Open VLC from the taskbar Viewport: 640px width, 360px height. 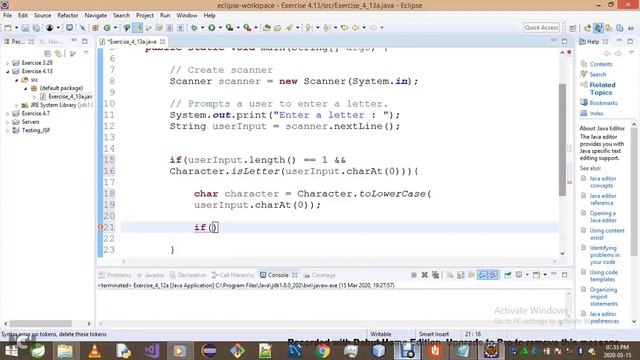point(94,351)
